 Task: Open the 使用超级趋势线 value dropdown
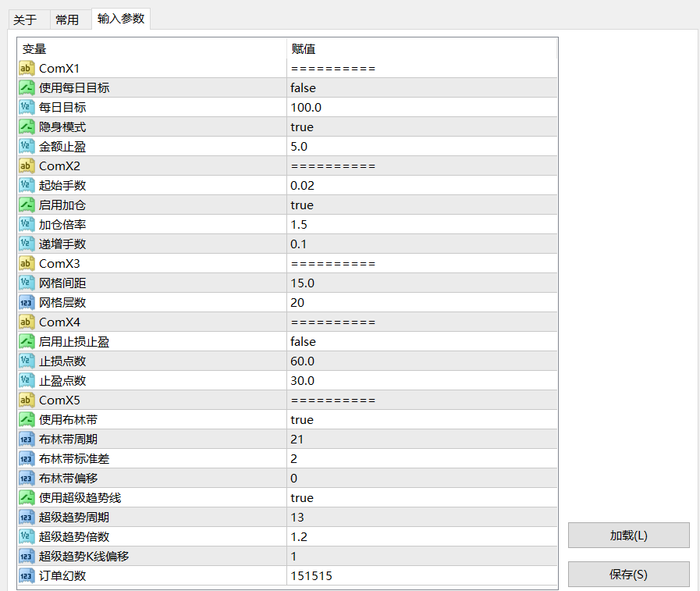(x=421, y=498)
